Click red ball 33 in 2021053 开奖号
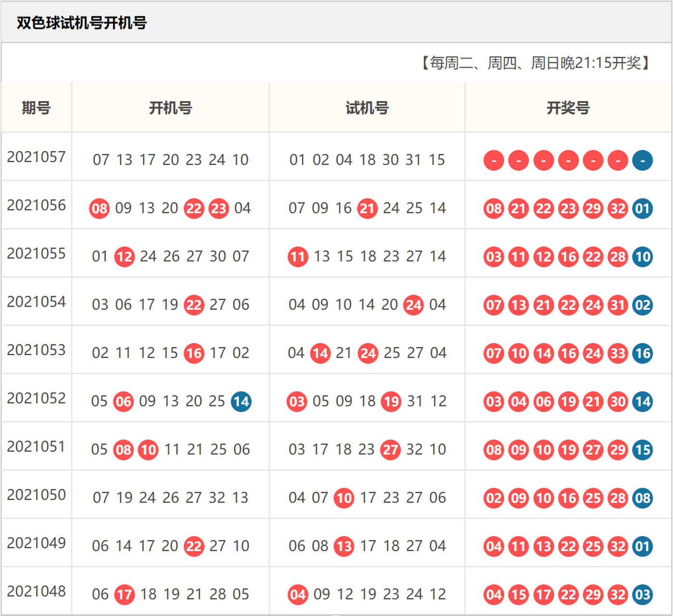This screenshot has width=673, height=616. coord(618,353)
